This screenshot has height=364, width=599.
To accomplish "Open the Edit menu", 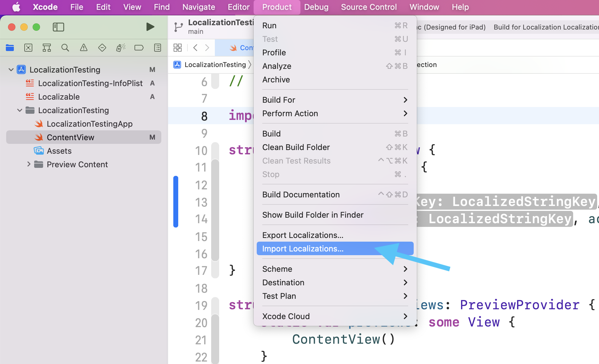I will (x=103, y=7).
